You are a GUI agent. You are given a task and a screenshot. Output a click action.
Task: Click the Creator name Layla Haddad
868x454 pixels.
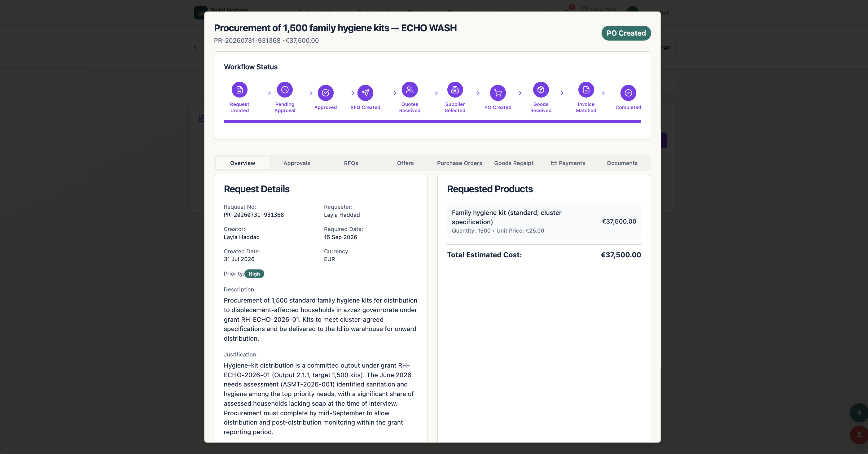click(242, 237)
